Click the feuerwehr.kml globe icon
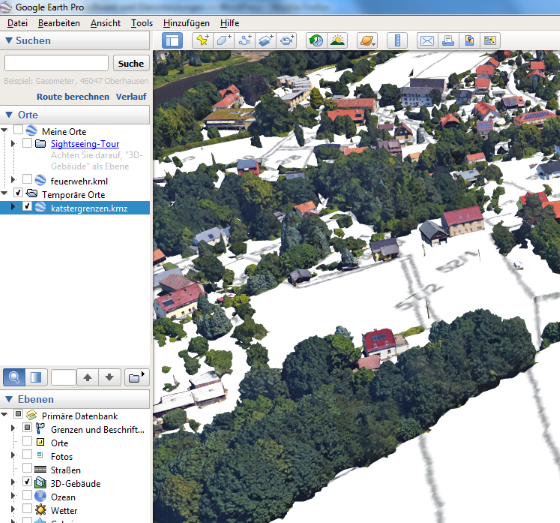The width and height of the screenshot is (560, 523). click(40, 180)
